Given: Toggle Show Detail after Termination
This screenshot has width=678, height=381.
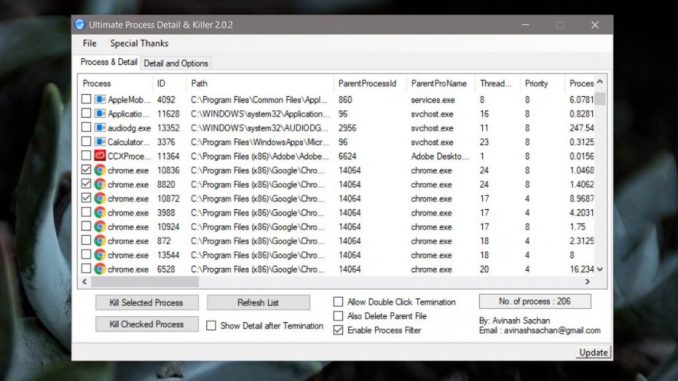Looking at the screenshot, I should (211, 325).
